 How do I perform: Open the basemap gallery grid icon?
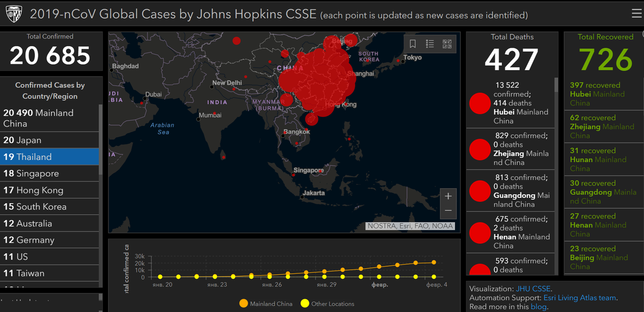(x=447, y=44)
